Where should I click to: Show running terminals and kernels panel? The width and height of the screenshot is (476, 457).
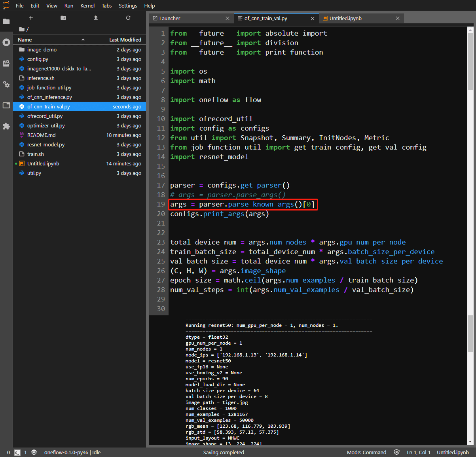pyautogui.click(x=6, y=42)
